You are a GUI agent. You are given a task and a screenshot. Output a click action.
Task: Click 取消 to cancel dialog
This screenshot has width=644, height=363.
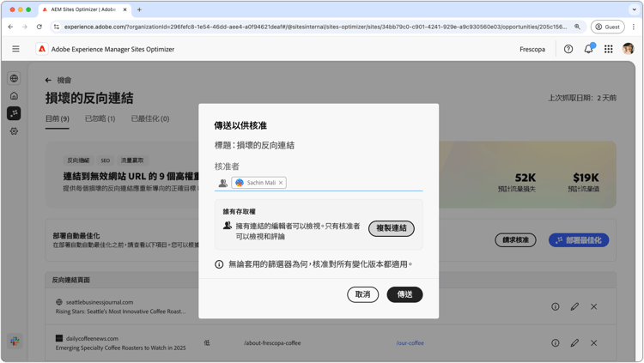coord(362,294)
